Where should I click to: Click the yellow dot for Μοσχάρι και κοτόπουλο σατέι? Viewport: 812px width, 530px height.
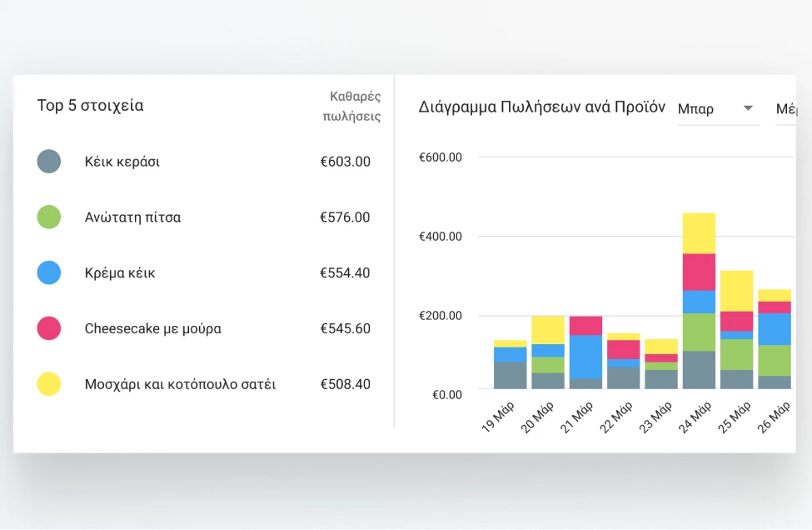[48, 384]
